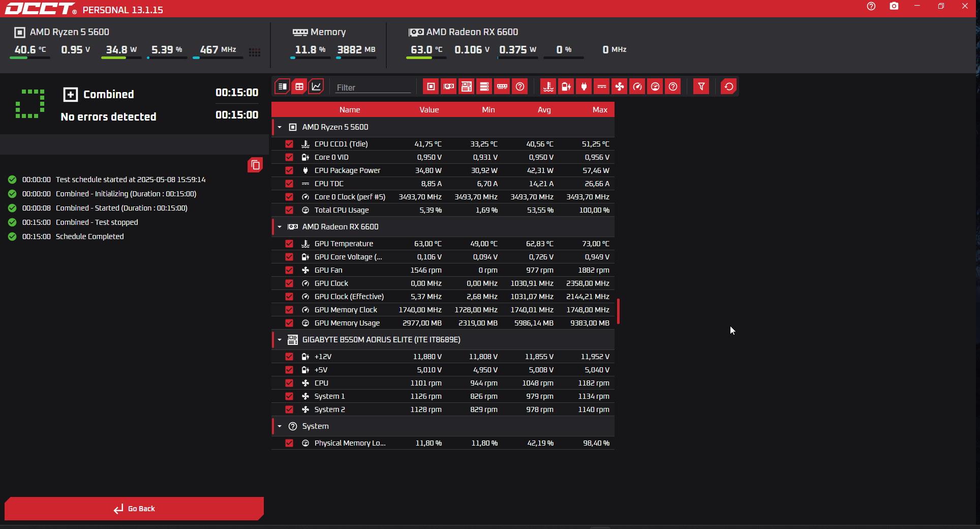Uncheck the GPU Temperature checkbox
This screenshot has width=980, height=529.
click(289, 244)
